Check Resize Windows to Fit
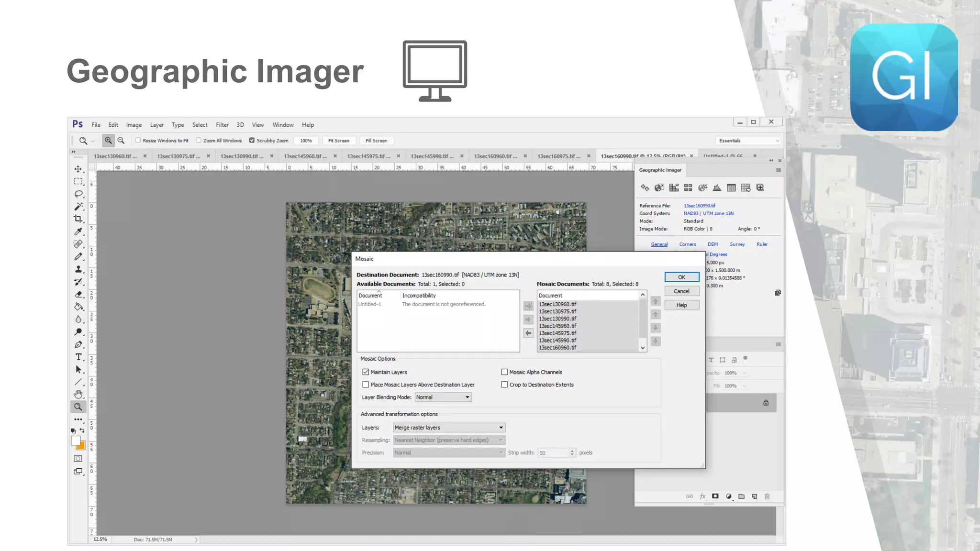 [138, 140]
